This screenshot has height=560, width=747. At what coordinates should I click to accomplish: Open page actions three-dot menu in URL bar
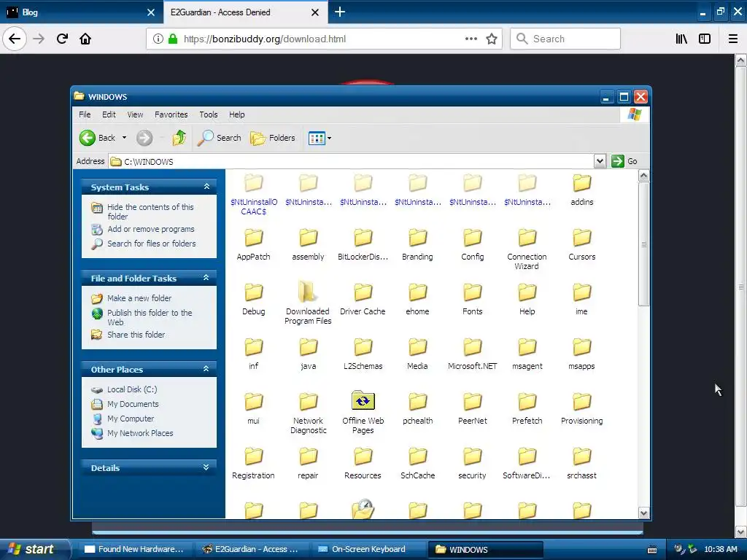(471, 39)
